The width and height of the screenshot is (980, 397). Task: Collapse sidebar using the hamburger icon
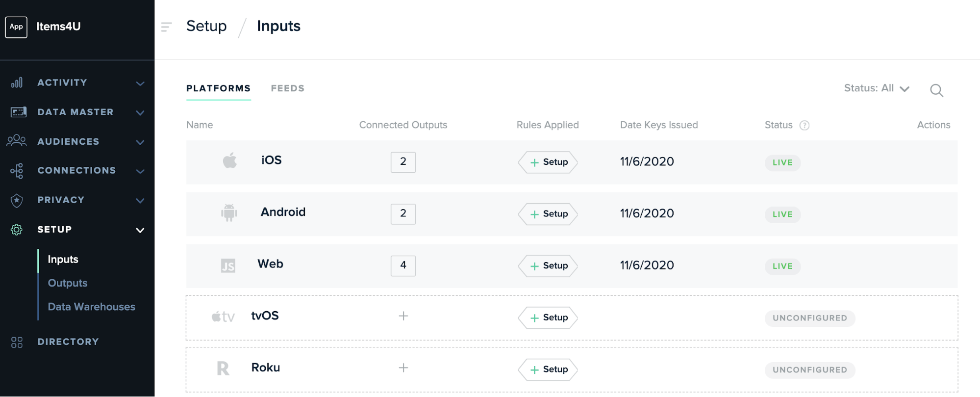167,27
